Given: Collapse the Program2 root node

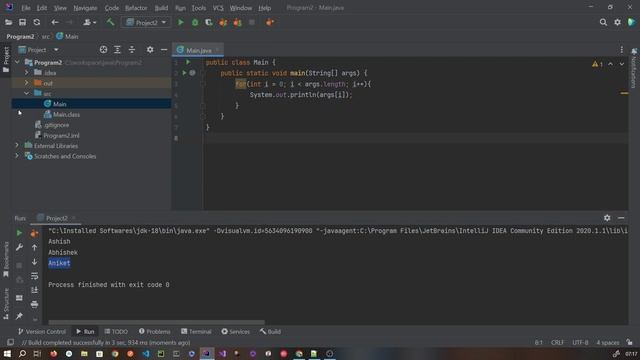Looking at the screenshot, I should coord(17,62).
